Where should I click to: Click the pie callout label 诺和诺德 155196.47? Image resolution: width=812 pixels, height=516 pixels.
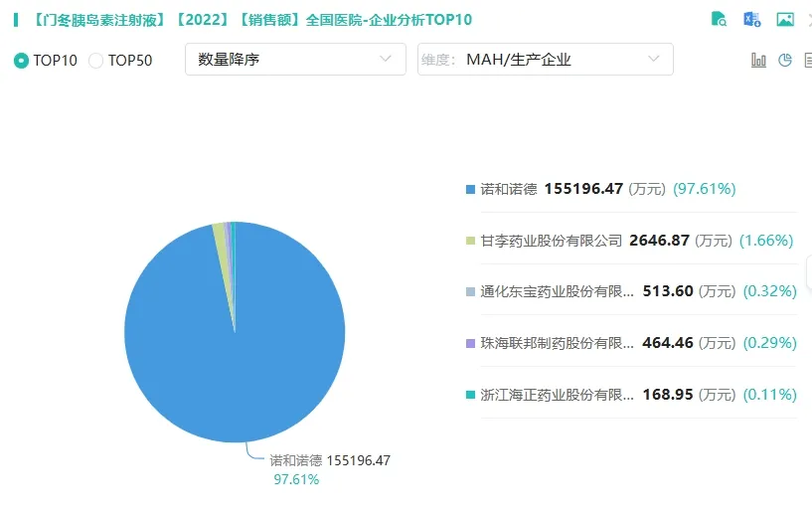(330, 460)
